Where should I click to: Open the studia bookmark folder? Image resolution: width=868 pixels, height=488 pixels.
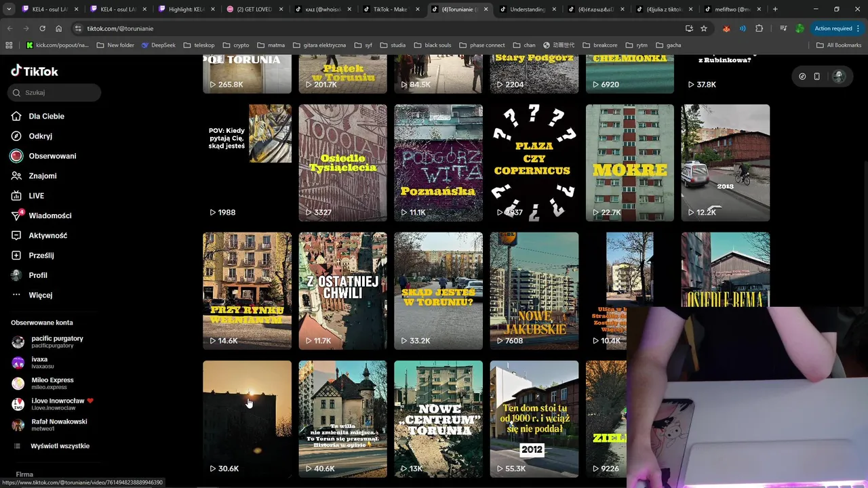point(393,45)
